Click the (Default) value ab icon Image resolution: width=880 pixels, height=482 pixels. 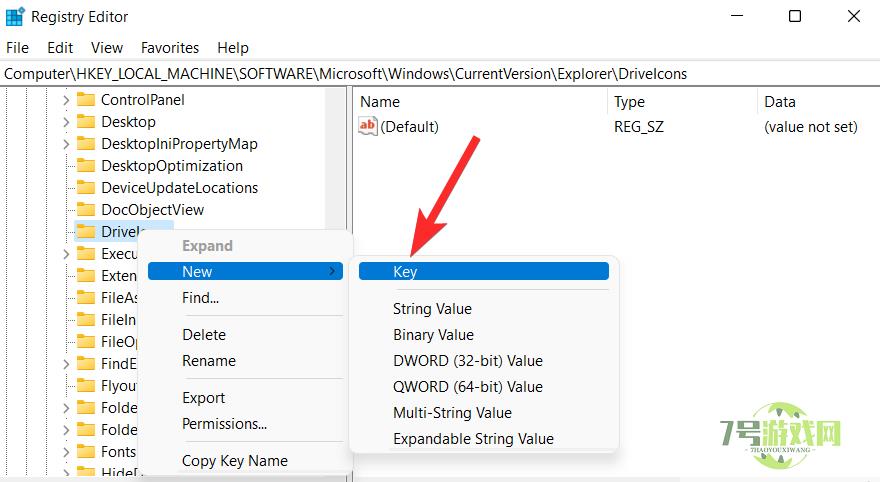[x=368, y=126]
